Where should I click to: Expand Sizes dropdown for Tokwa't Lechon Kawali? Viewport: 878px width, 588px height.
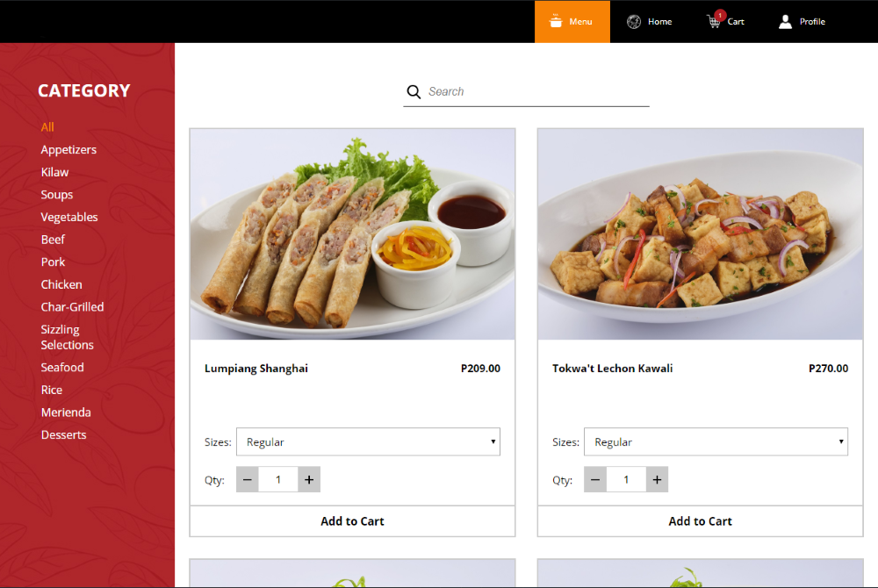[716, 442]
